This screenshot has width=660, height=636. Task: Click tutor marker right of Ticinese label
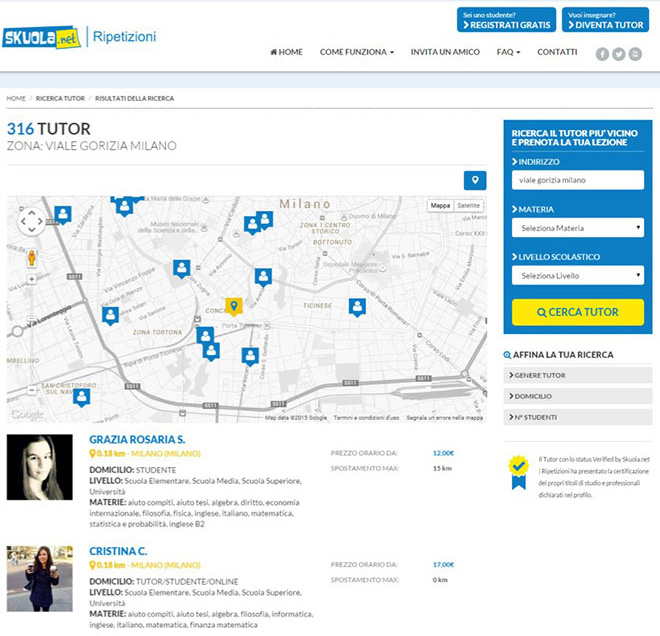357,307
